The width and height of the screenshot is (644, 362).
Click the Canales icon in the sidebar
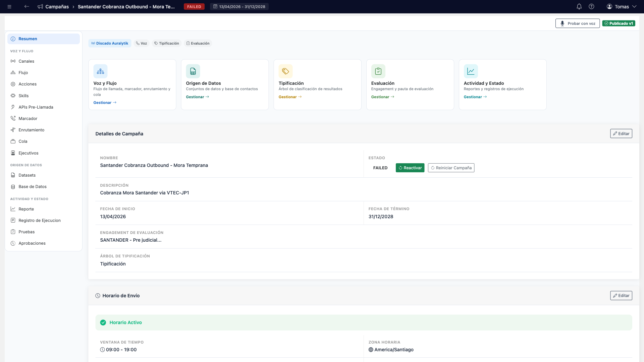click(x=13, y=61)
